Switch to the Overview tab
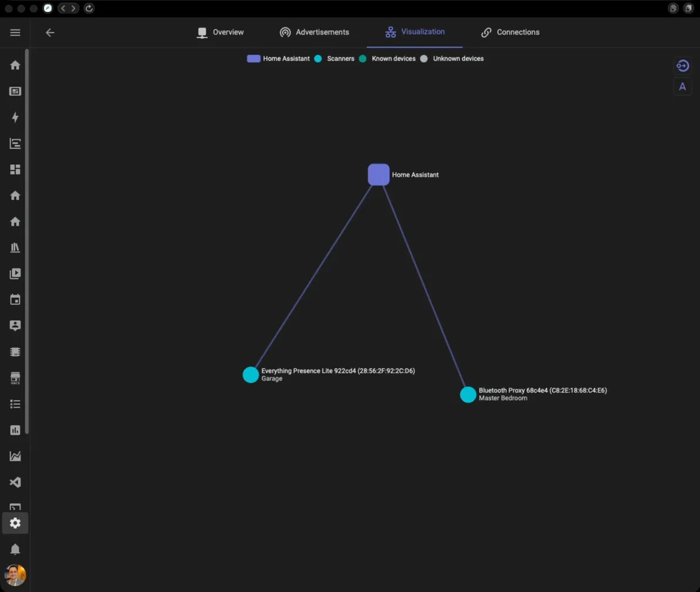 (221, 32)
